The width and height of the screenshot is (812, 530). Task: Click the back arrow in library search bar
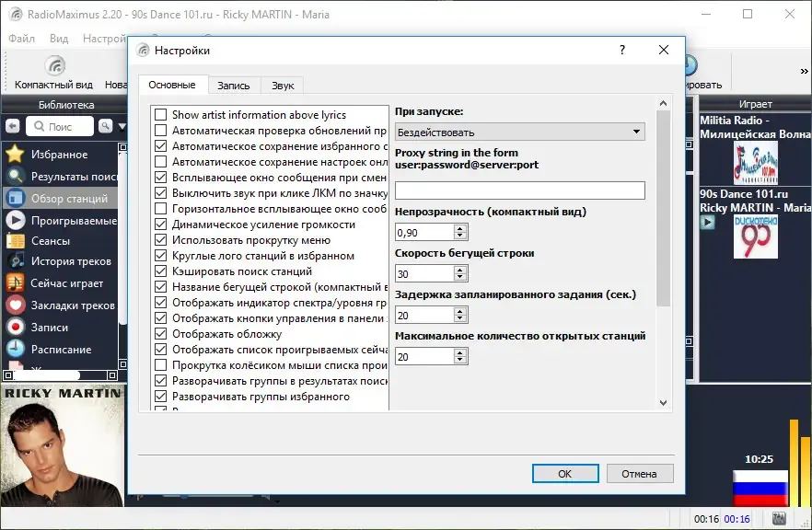click(x=13, y=126)
